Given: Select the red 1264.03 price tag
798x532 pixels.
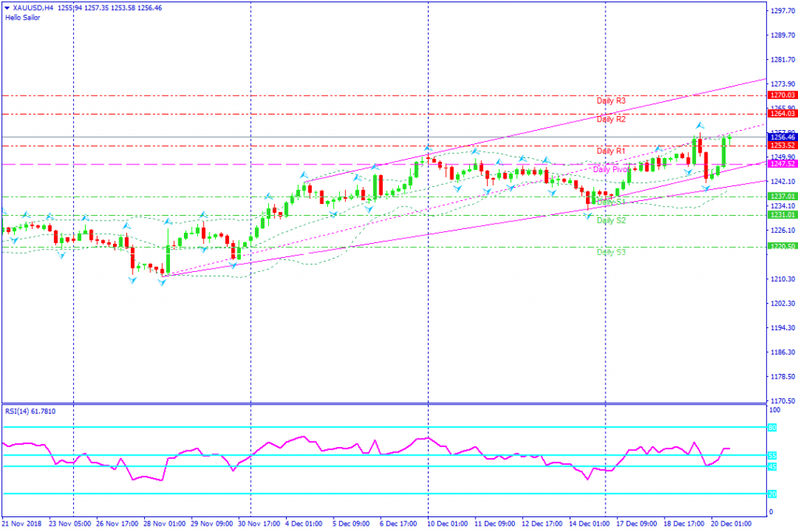Looking at the screenshot, I should (x=782, y=114).
